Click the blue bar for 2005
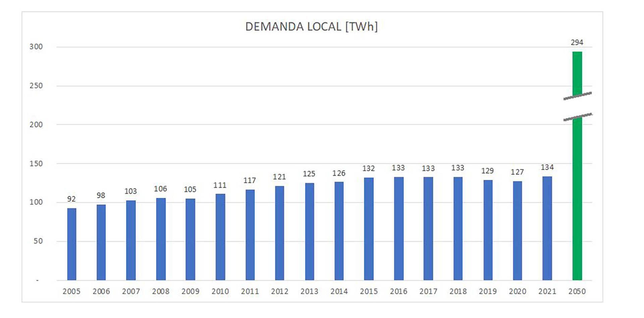644x318 pixels. point(71,244)
